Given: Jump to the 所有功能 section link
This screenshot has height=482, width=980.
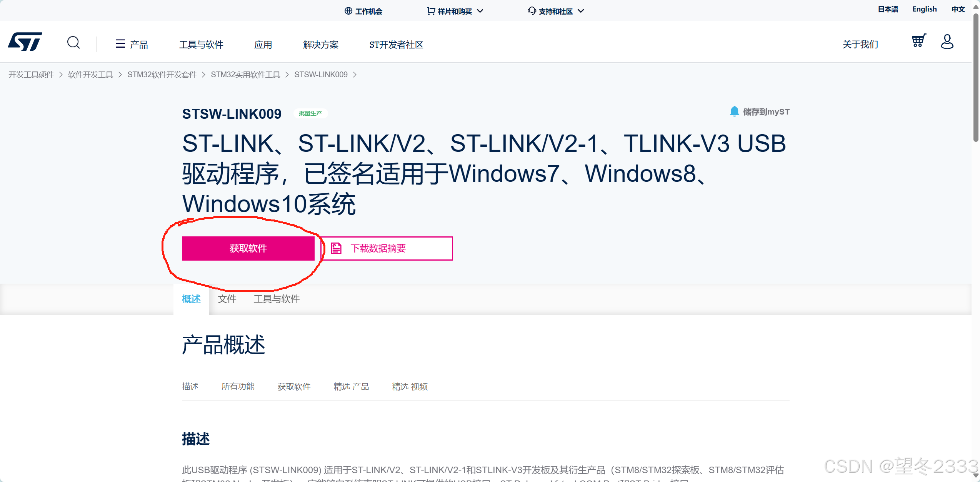Looking at the screenshot, I should click(x=238, y=387).
